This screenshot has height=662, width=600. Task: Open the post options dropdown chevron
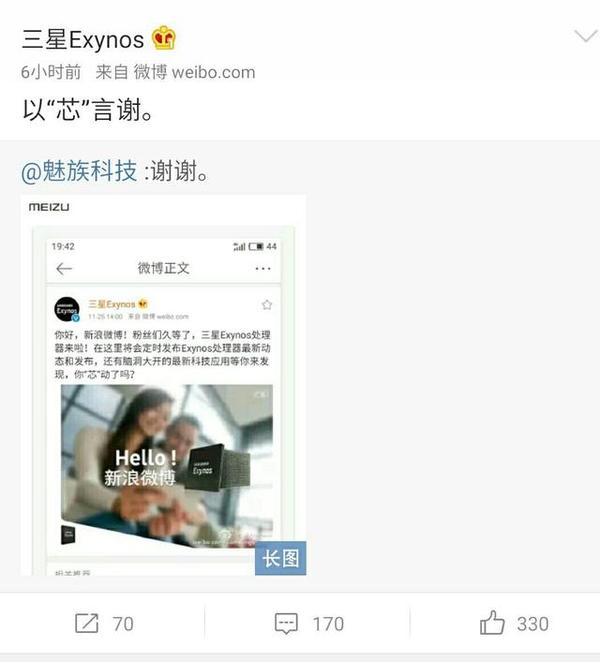tap(586, 36)
